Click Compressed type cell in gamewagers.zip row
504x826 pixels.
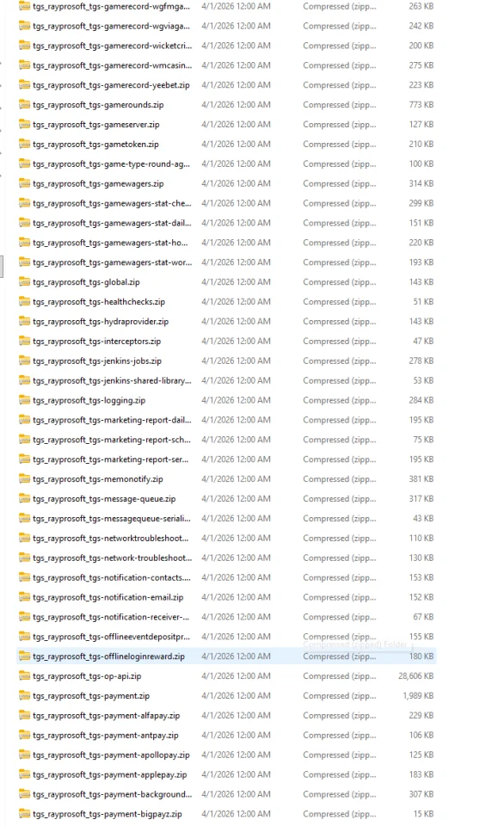[340, 183]
